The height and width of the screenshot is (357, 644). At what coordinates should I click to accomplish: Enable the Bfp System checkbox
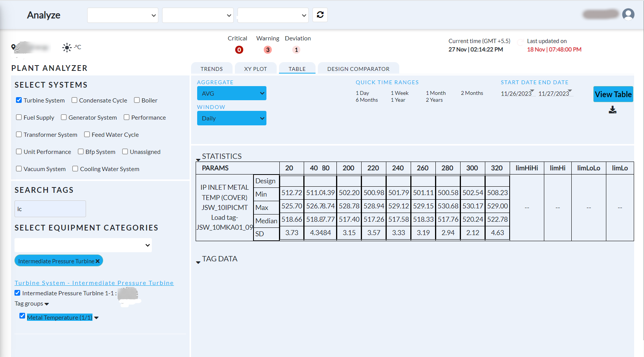[81, 151]
